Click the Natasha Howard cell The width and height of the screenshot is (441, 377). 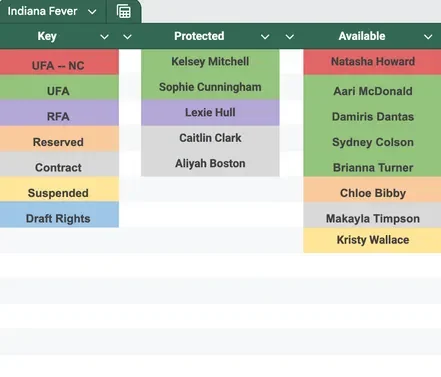[372, 62]
